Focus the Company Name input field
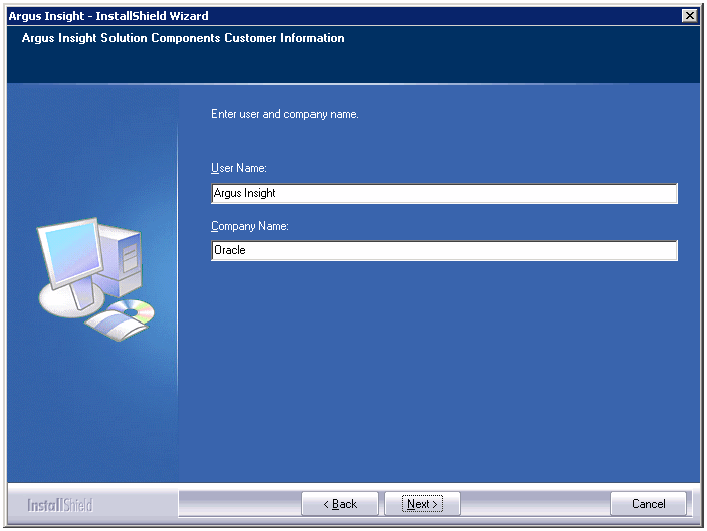This screenshot has height=531, width=707. coord(444,250)
